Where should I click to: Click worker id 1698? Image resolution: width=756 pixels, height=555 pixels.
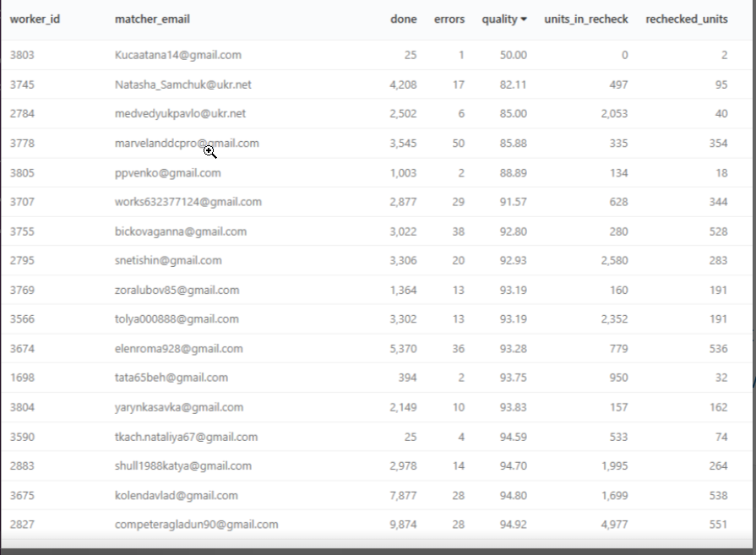click(x=22, y=378)
